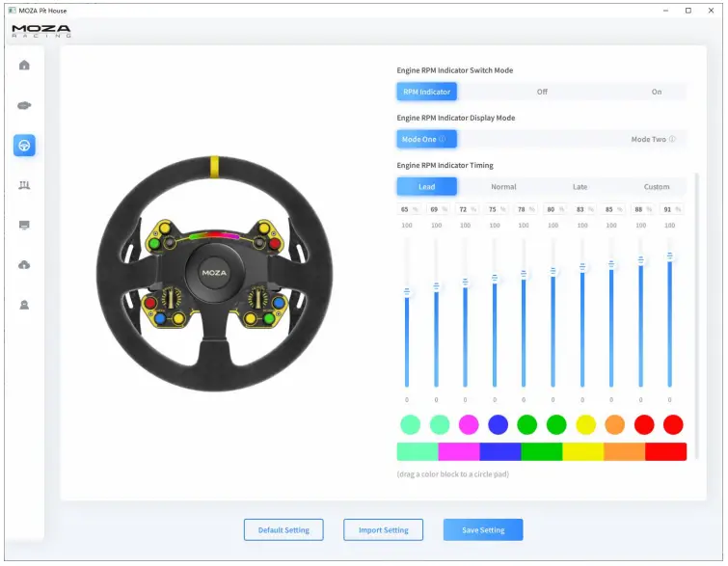Open the dashboard display sidebar icon
Screen dimensions: 728x566
pos(24,226)
